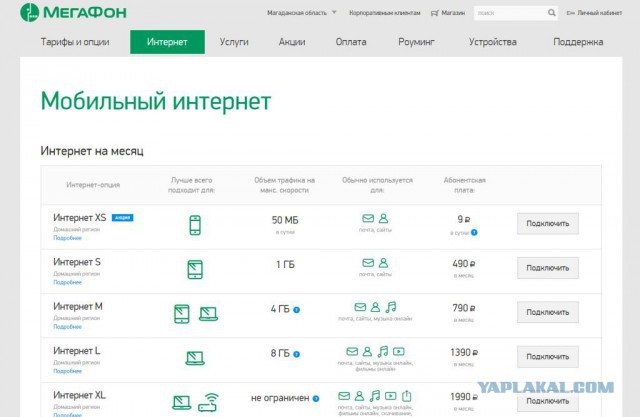Click the video play icon in Интернет L row
The width and height of the screenshot is (640, 417).
[x=399, y=351]
